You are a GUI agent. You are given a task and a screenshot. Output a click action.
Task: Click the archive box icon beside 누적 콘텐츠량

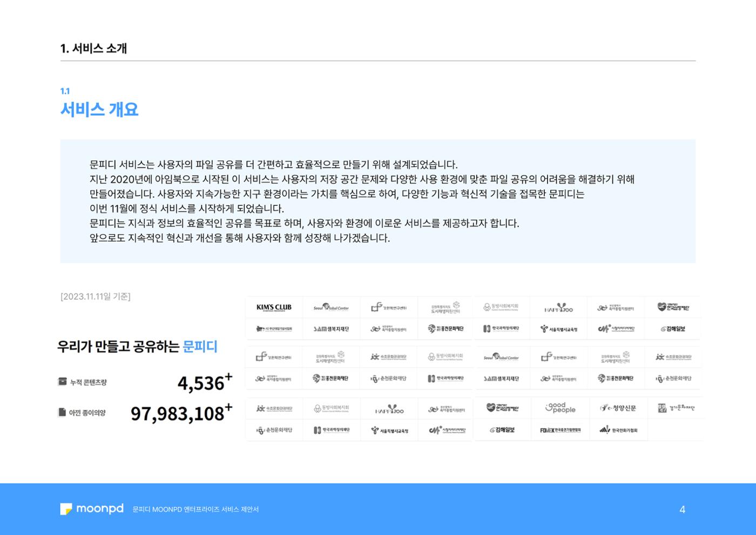pyautogui.click(x=62, y=382)
